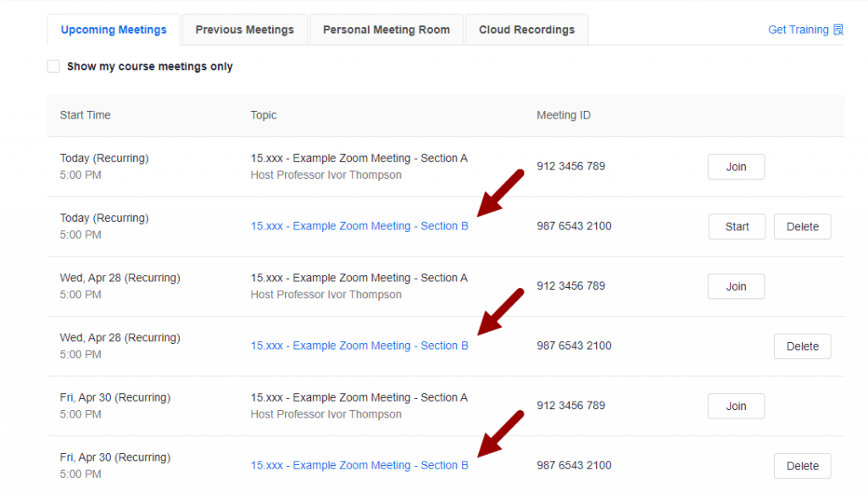The image size is (868, 493).
Task: Switch to the Previous Meetings tab
Action: pos(244,29)
